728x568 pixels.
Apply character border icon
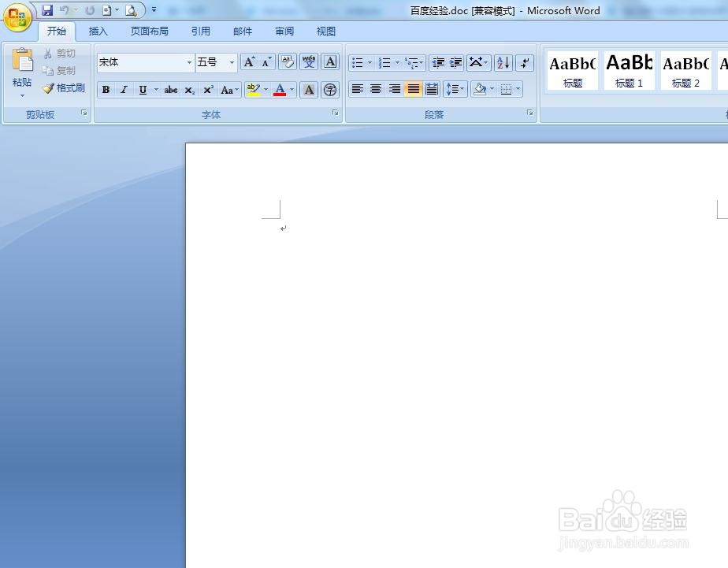(330, 62)
